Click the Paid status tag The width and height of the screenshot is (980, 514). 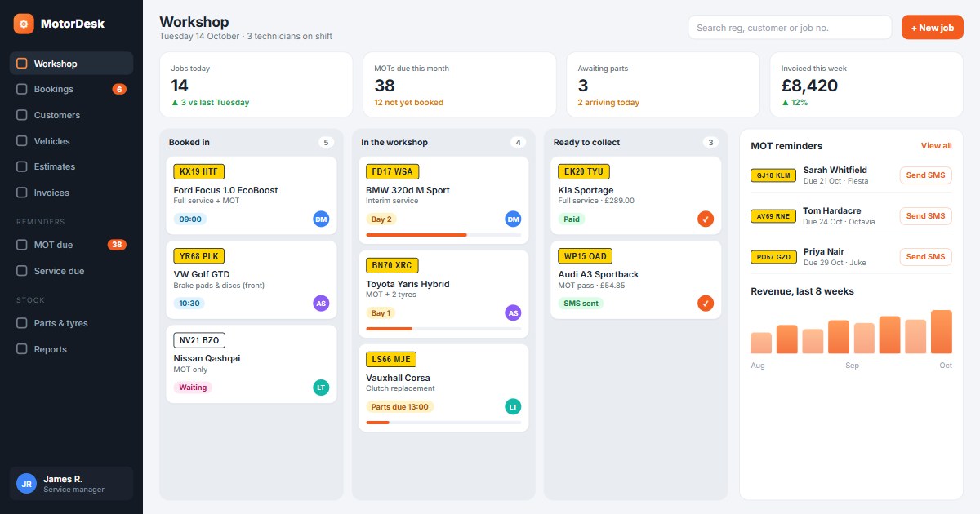572,219
